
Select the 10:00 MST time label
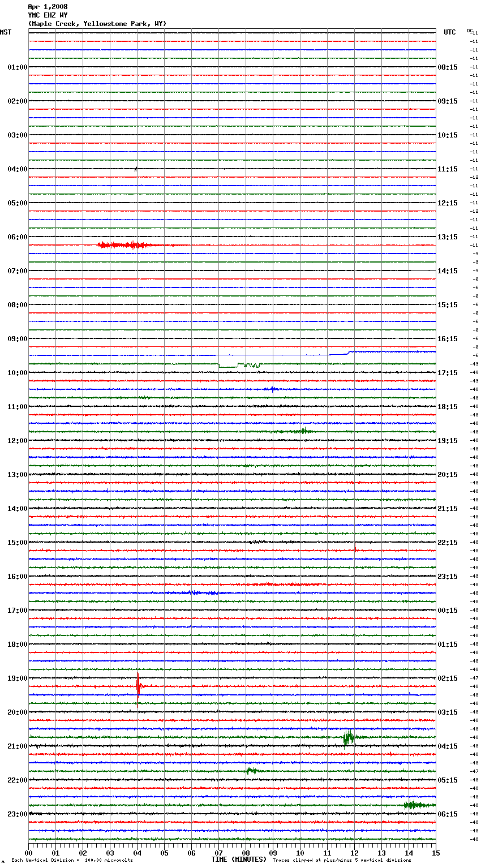click(18, 373)
